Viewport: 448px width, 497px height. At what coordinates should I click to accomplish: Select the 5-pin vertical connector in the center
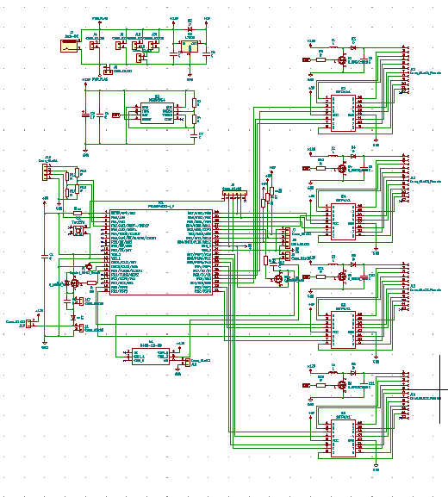click(x=287, y=238)
